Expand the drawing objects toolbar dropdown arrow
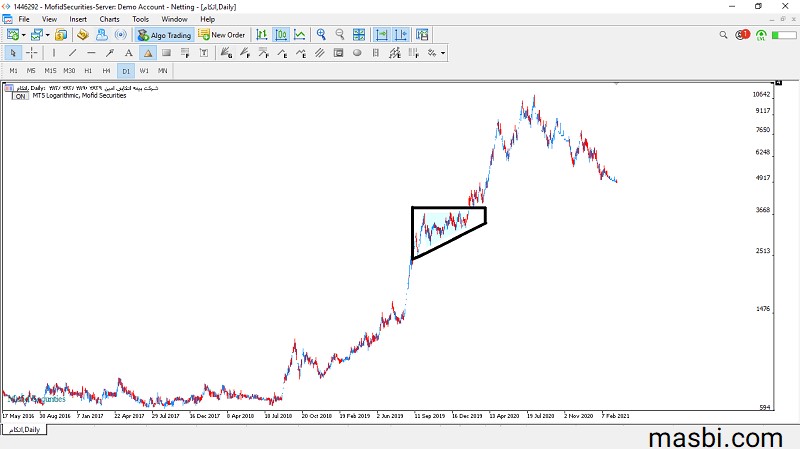 [442, 53]
